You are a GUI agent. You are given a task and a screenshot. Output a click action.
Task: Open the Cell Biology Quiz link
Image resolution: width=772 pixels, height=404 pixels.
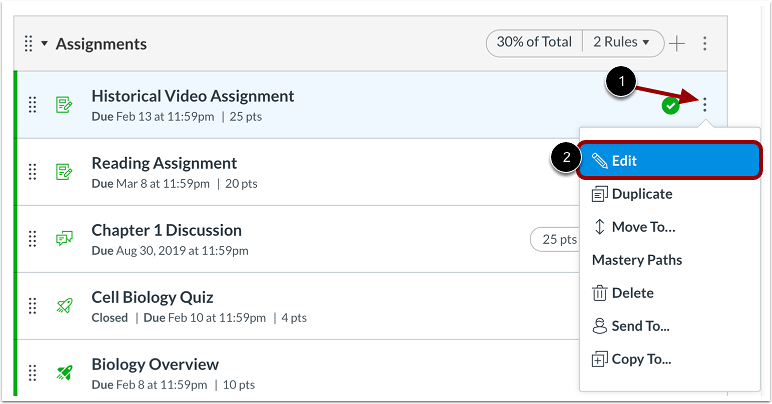point(152,297)
